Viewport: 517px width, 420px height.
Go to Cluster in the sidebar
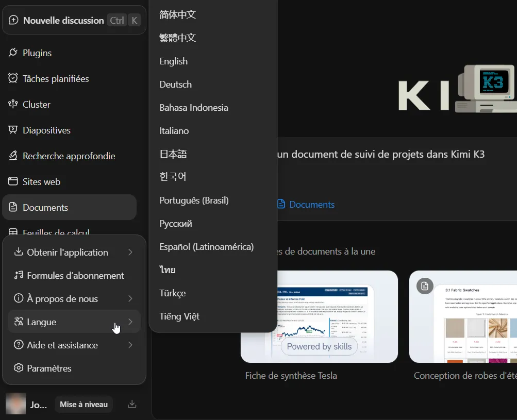[69, 104]
